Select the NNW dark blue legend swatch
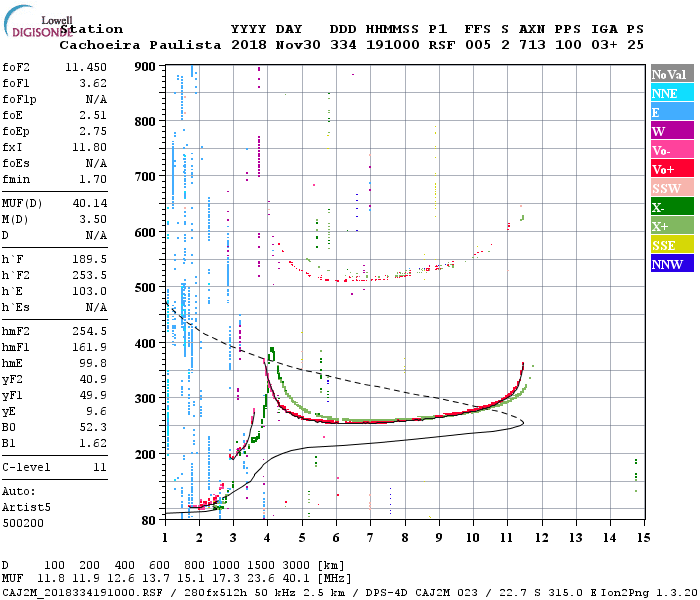Viewport: 700px width, 600px height. tap(672, 264)
